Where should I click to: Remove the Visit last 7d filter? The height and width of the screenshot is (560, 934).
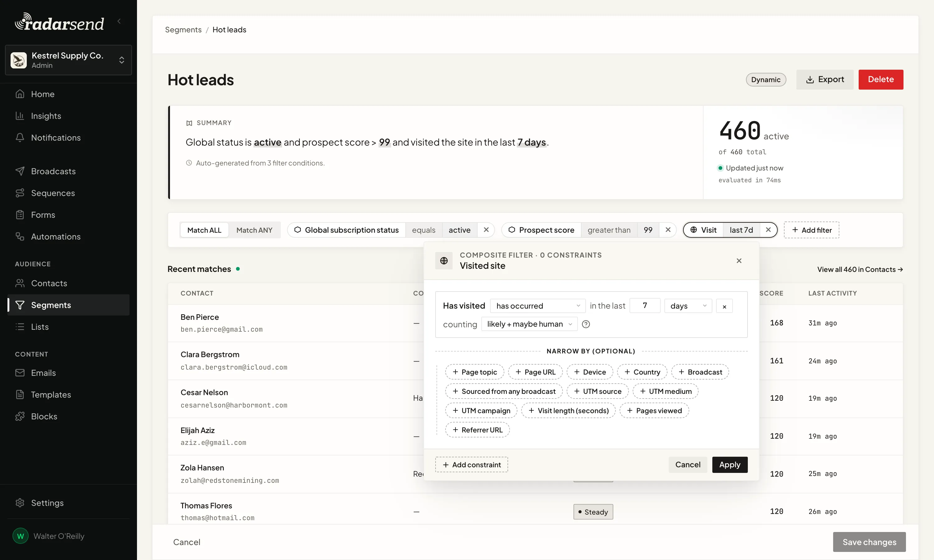tap(768, 230)
